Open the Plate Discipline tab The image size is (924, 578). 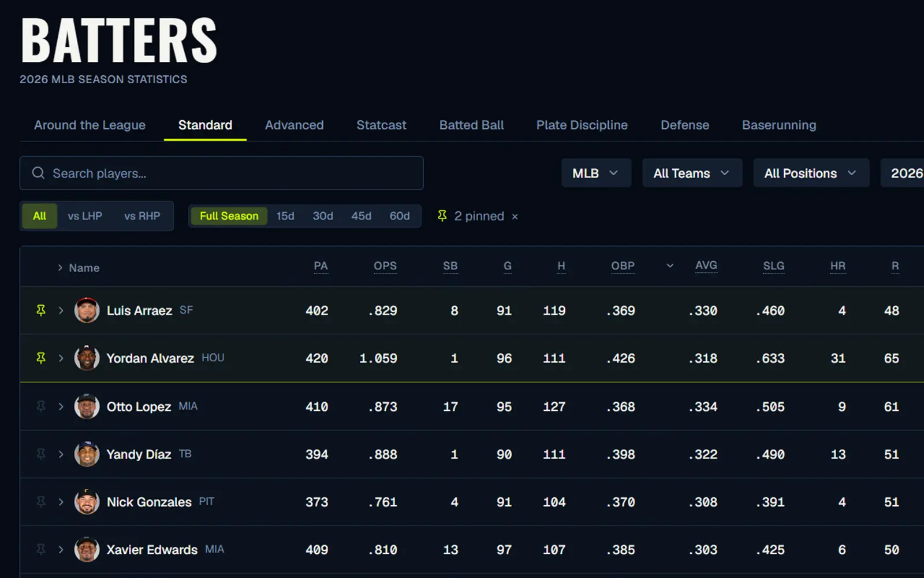(x=582, y=125)
